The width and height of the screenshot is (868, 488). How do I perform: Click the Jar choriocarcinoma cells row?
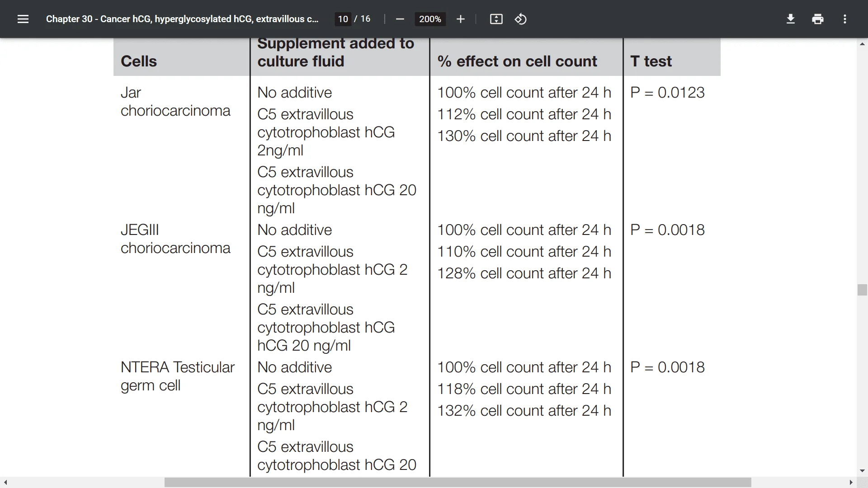175,101
